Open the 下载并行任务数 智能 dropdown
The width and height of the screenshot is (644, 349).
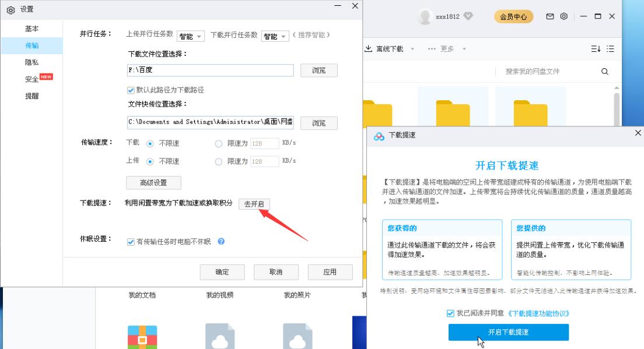click(275, 36)
